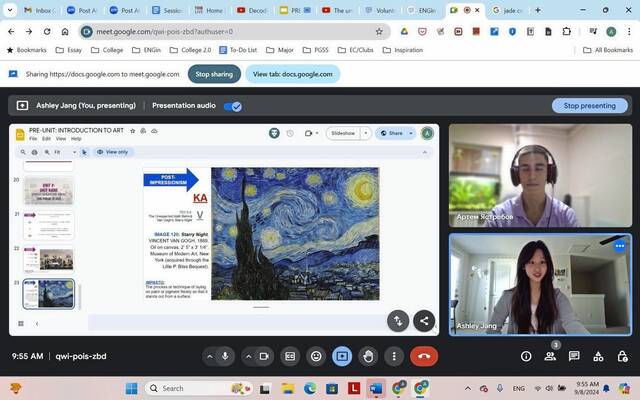Click Windows Start button
Screen dimensions: 640x400
(x=131, y=388)
